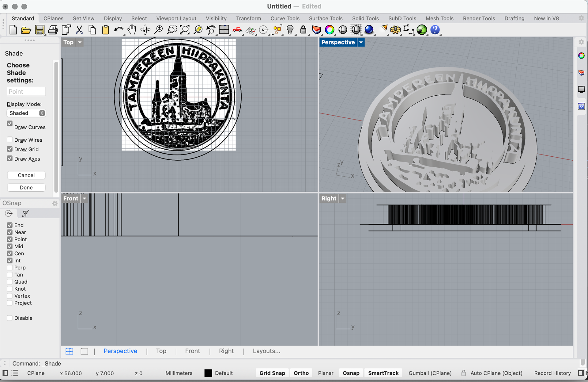This screenshot has height=382, width=588.
Task: Click Zoom Extents icon
Action: (185, 30)
